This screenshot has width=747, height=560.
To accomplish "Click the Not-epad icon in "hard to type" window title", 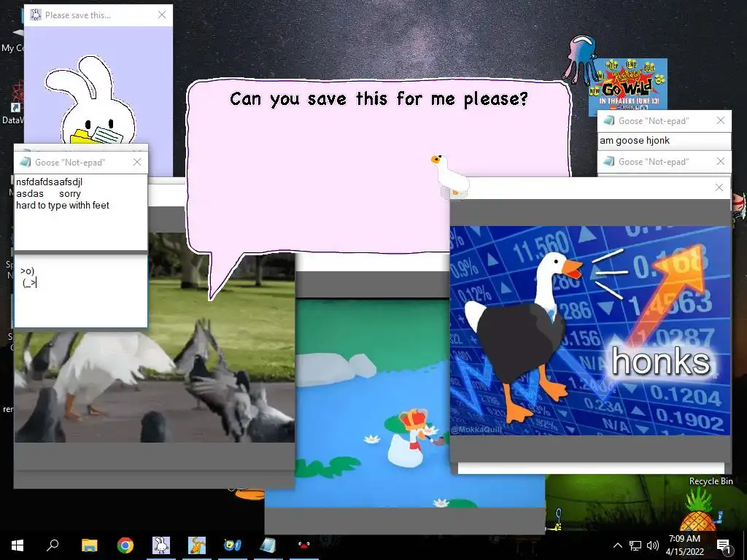I will click(x=26, y=162).
